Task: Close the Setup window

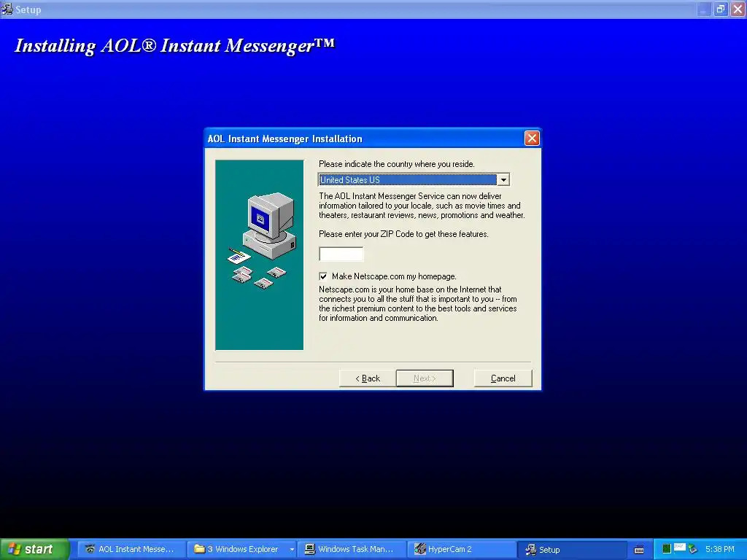Action: (738, 9)
